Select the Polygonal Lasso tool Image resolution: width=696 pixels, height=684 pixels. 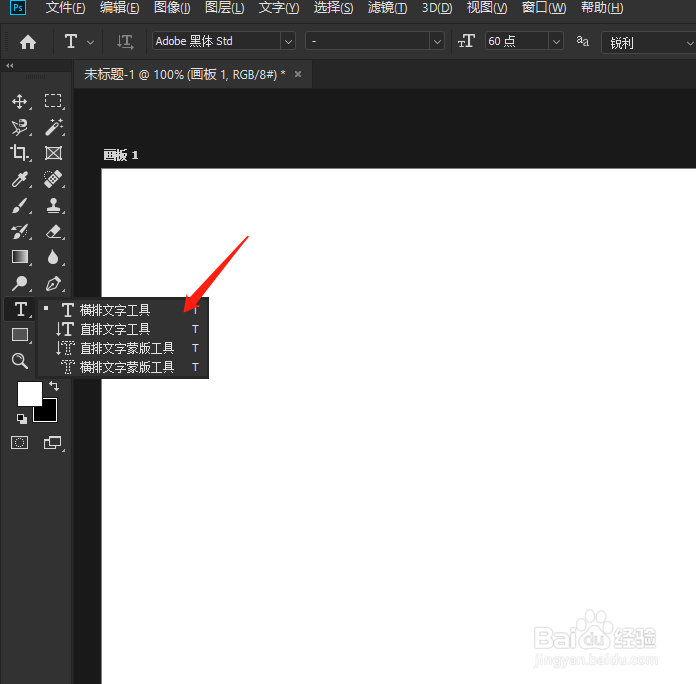click(20, 128)
